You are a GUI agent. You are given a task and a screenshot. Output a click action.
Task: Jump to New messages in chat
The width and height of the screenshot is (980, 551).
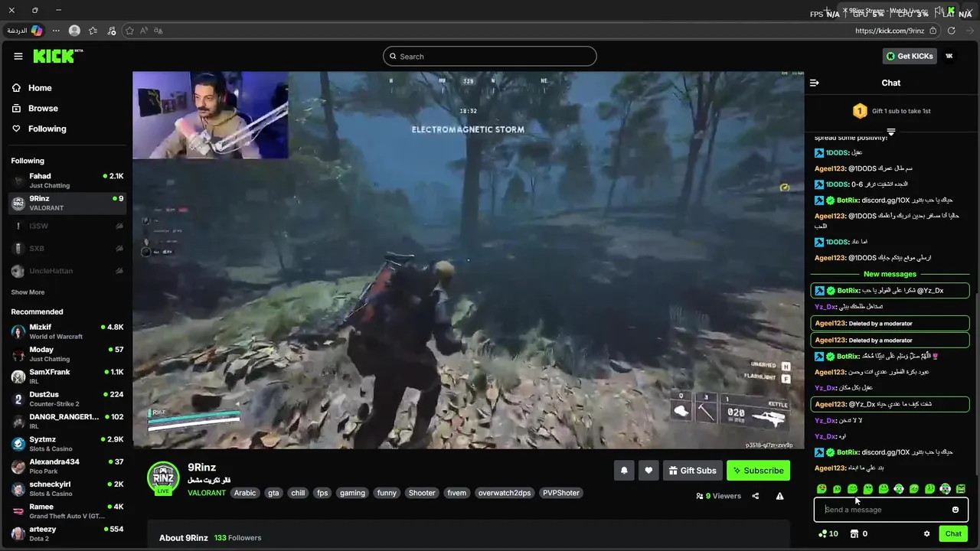tap(890, 274)
